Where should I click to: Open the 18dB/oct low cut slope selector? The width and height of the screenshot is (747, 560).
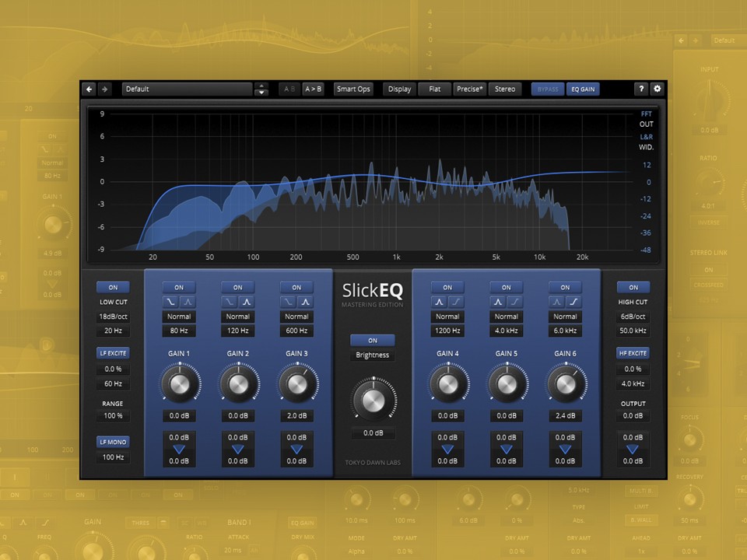coord(113,317)
